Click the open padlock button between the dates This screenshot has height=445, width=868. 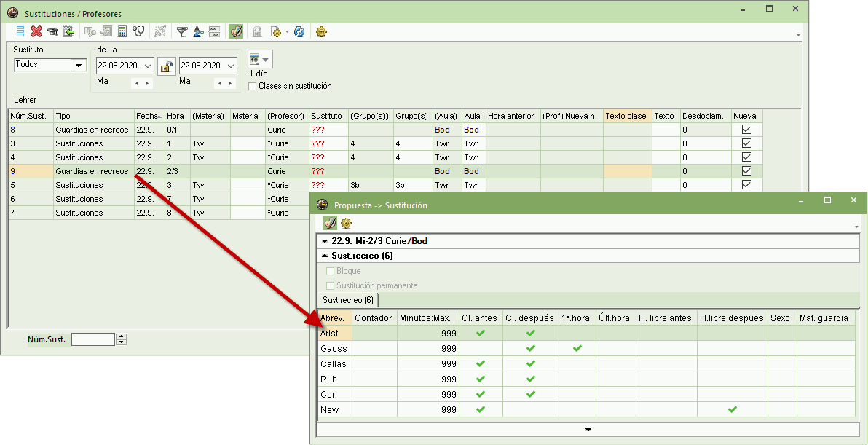(166, 66)
